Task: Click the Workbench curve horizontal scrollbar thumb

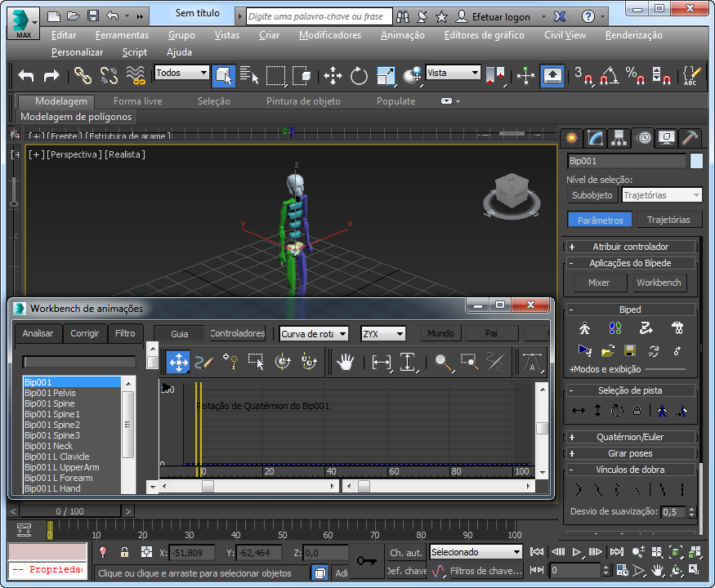Action: (208, 487)
